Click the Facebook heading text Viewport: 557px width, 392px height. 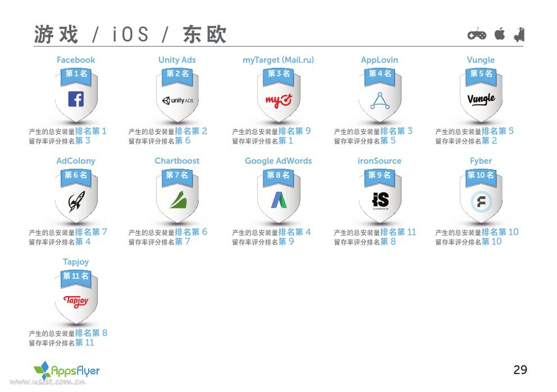[76, 60]
